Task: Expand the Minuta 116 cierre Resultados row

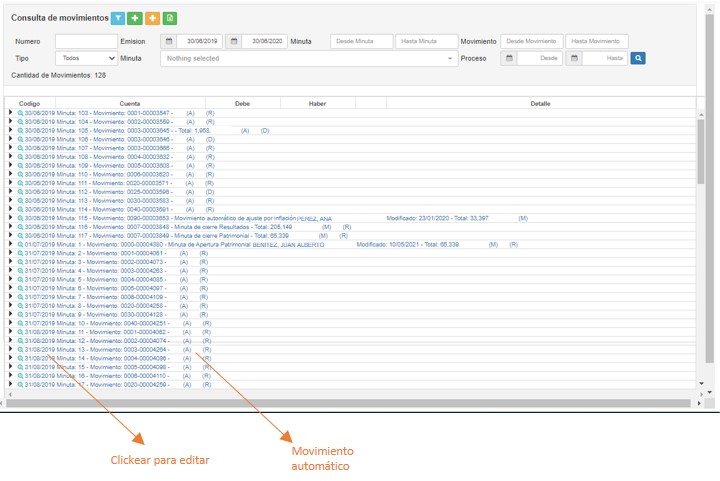Action: (x=11, y=227)
